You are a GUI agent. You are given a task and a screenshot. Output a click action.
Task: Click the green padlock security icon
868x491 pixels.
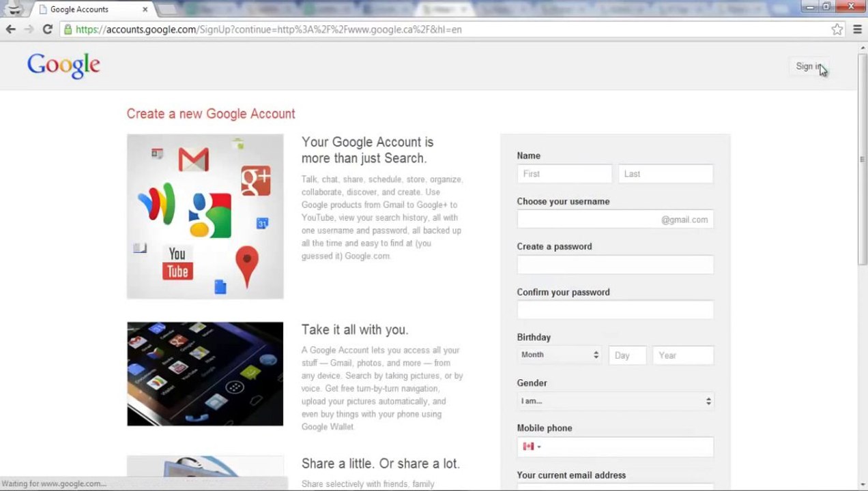tap(67, 29)
